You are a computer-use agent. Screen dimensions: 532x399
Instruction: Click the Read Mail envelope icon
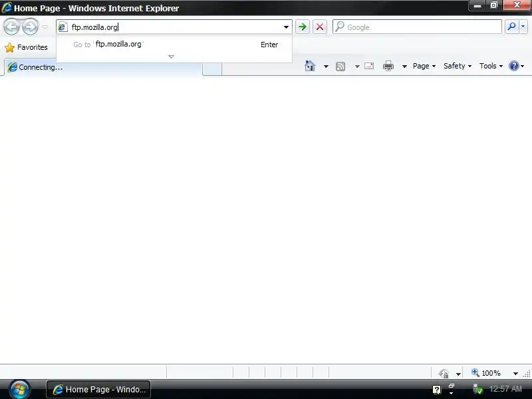pos(369,66)
